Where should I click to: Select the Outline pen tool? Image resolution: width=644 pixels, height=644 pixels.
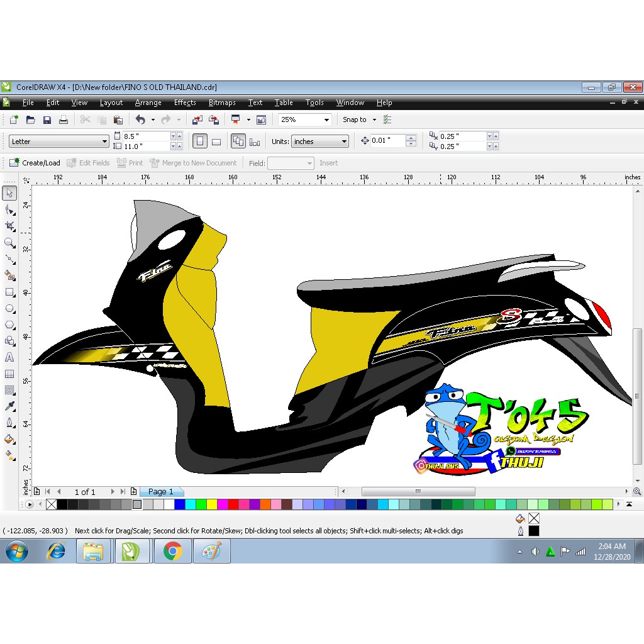point(9,423)
